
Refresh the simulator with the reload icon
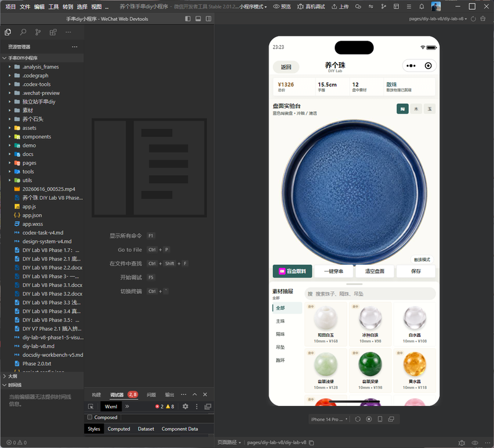pyautogui.click(x=473, y=19)
